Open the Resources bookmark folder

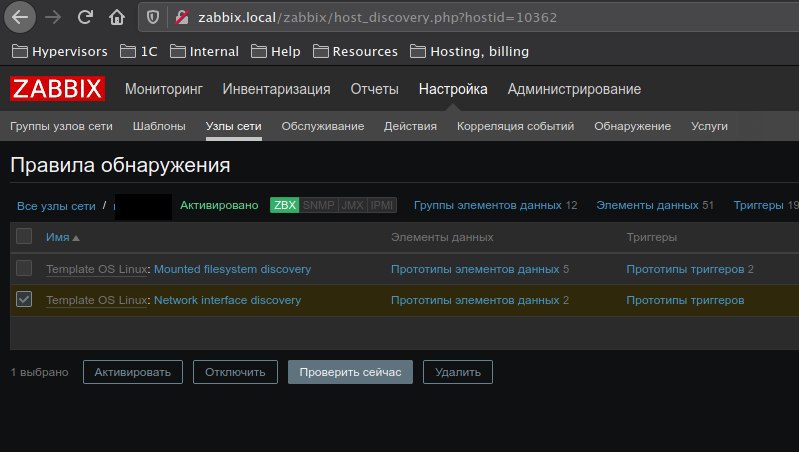[x=355, y=51]
